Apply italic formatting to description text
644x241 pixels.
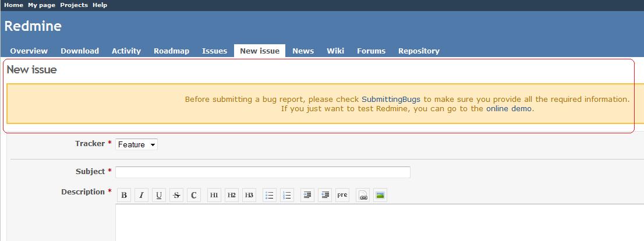[x=141, y=195]
